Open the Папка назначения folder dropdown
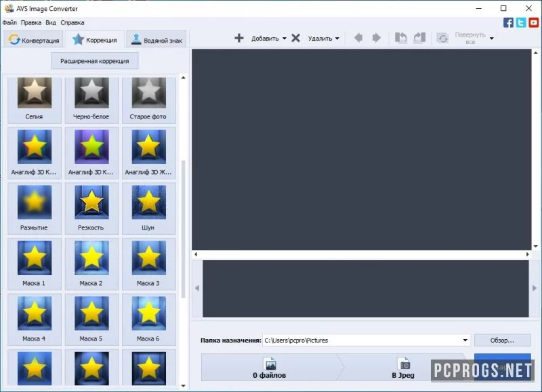Screen dimensions: 542x392 point(465,340)
